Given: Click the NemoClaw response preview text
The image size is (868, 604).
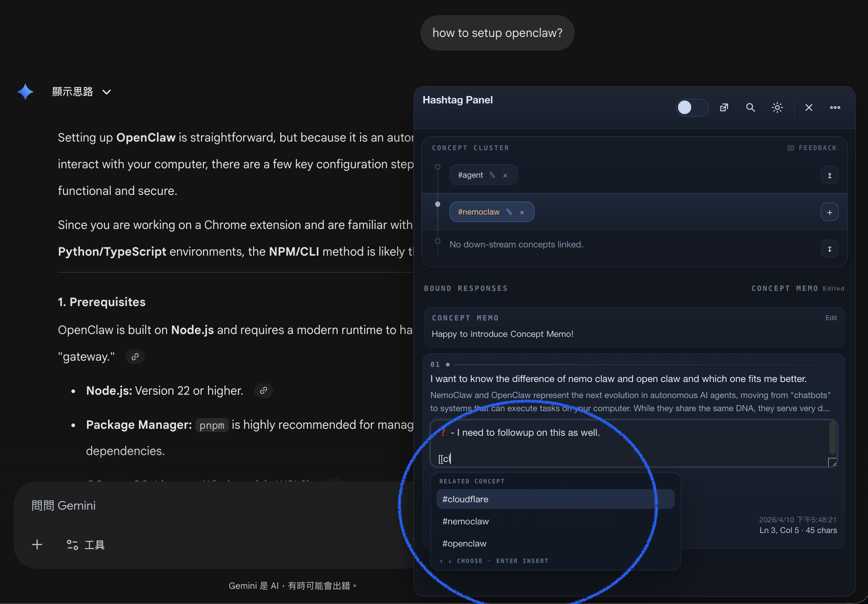Looking at the screenshot, I should pyautogui.click(x=631, y=402).
